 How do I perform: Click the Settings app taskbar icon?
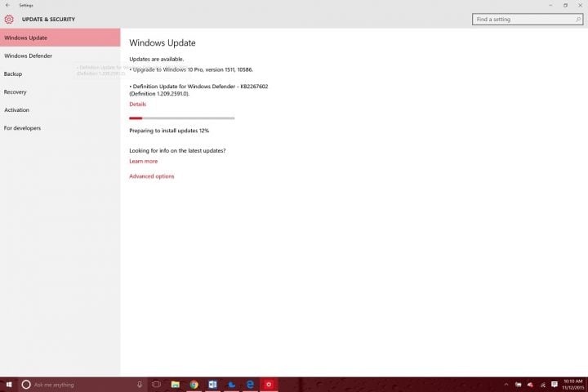point(269,385)
